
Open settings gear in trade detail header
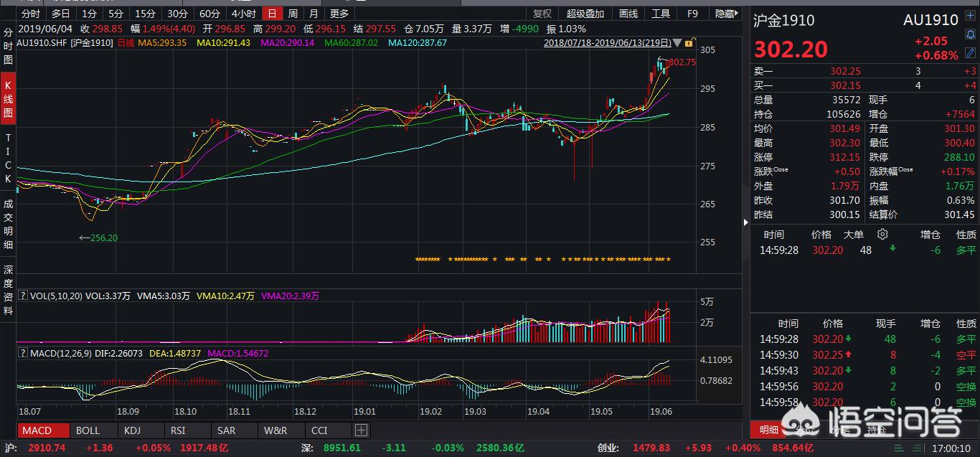[x=883, y=235]
